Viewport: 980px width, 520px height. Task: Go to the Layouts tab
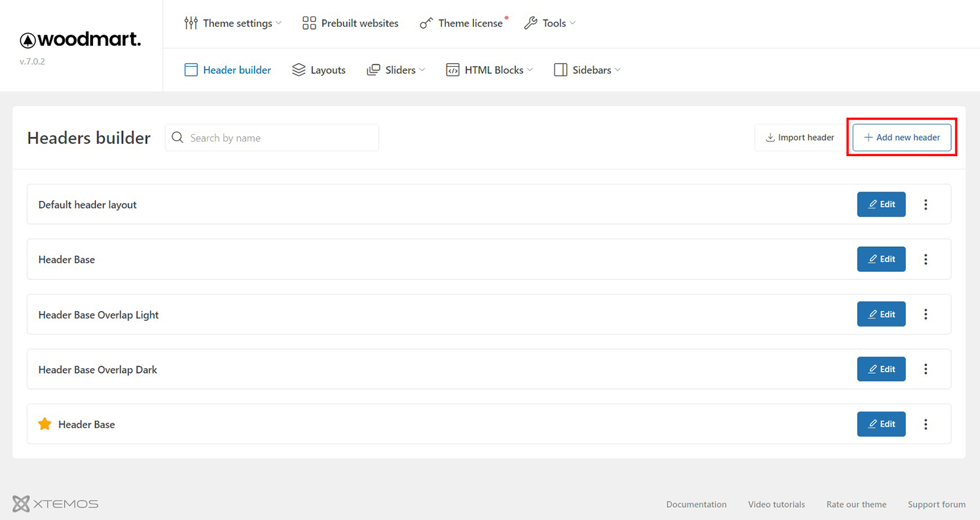click(319, 70)
